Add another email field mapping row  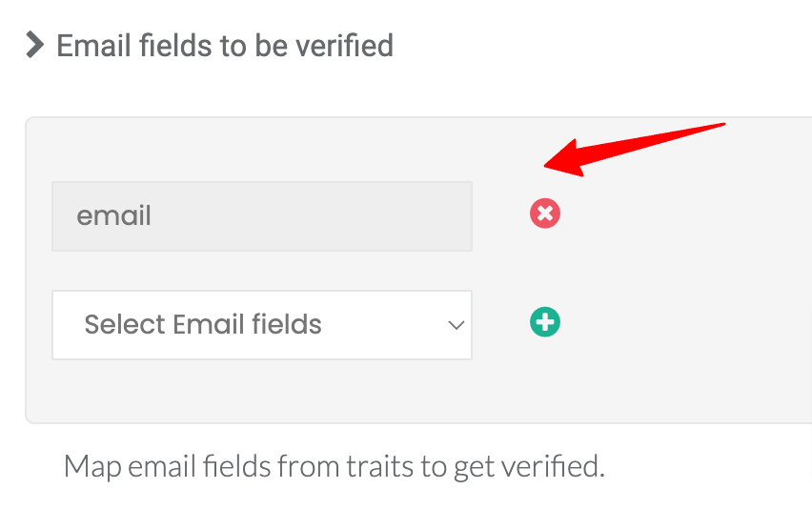(545, 322)
